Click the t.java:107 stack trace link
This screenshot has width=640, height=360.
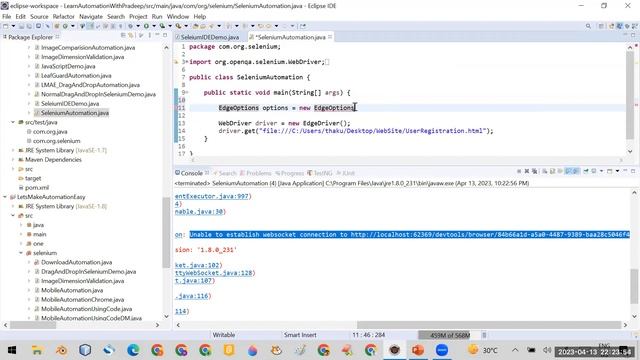(193, 280)
